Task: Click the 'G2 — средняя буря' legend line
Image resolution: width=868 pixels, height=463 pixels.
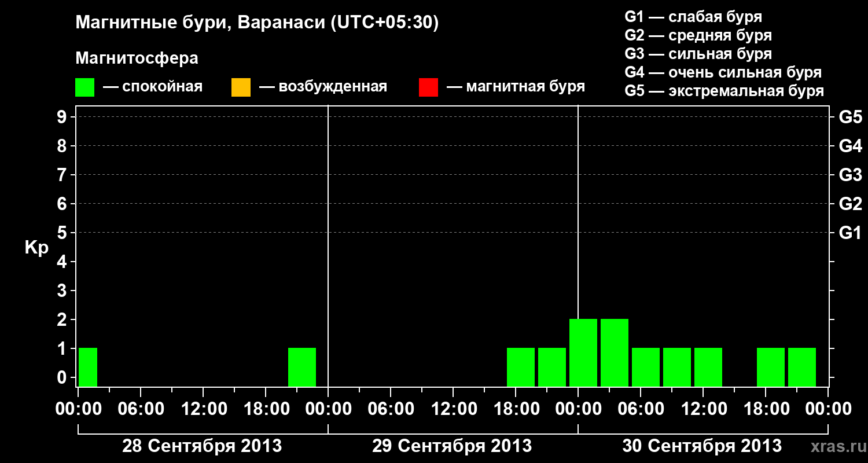Action: click(x=698, y=35)
